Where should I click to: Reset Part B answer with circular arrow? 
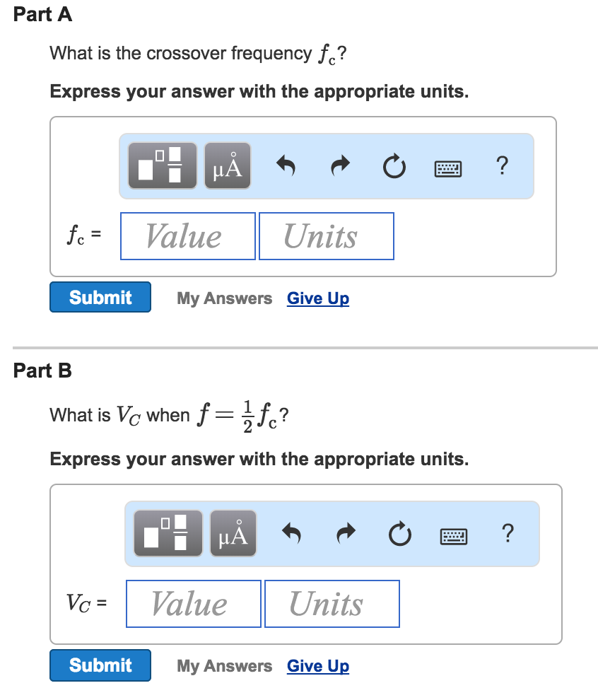[x=398, y=534]
